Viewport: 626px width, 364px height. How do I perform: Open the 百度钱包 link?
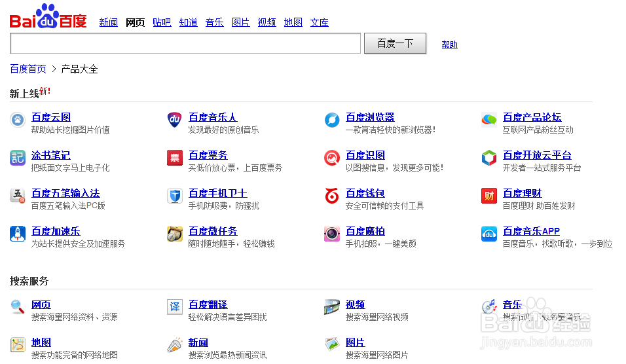pyautogui.click(x=365, y=193)
